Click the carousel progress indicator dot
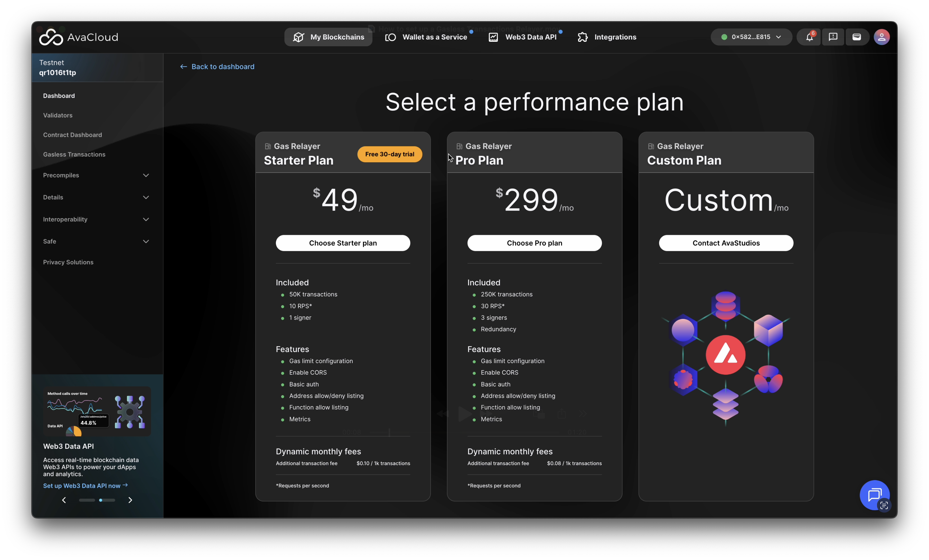This screenshot has width=929, height=560. click(101, 500)
